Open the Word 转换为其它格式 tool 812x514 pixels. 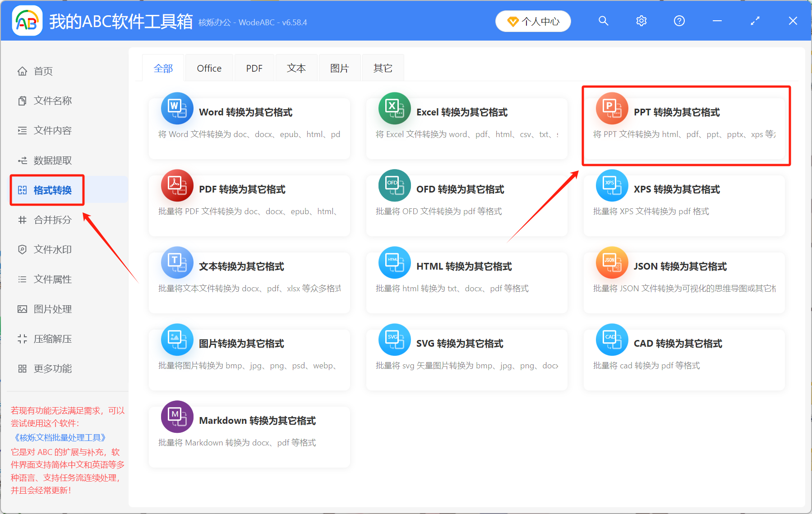(x=249, y=122)
